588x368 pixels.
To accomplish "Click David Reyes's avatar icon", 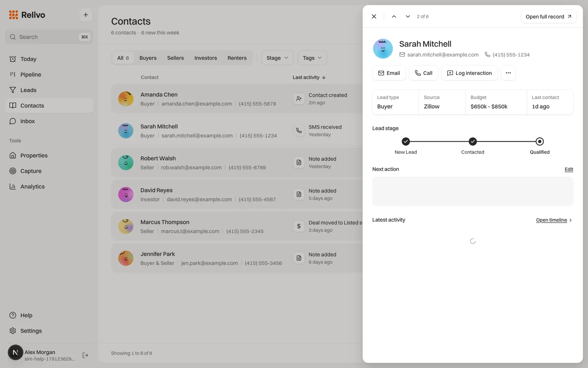I will click(x=126, y=194).
